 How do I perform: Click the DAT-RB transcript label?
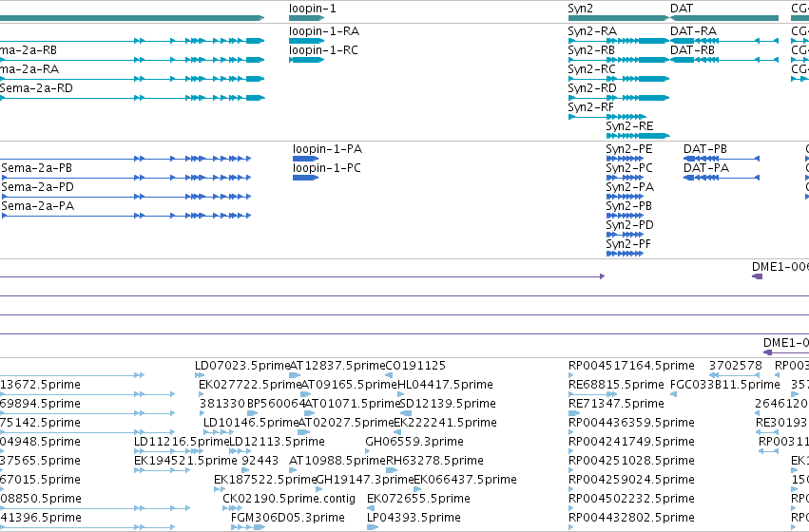coord(692,50)
